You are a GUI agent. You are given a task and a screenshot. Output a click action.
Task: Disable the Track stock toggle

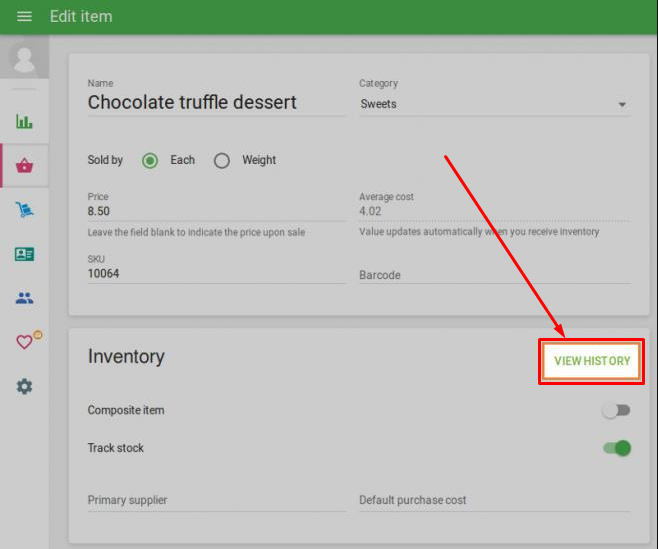(x=617, y=448)
